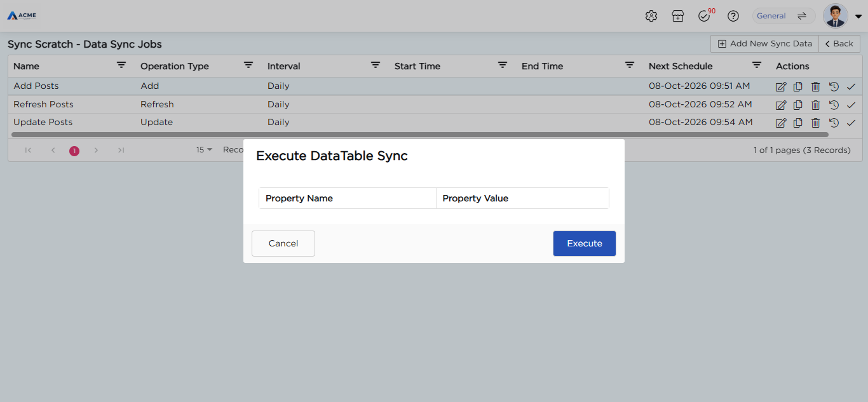View history of Update Posts job
Image resolution: width=868 pixels, height=402 pixels.
pyautogui.click(x=834, y=123)
